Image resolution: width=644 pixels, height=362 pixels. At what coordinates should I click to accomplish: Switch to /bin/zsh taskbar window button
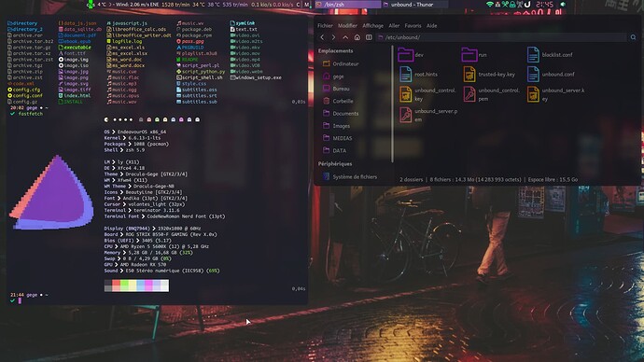pyautogui.click(x=348, y=5)
